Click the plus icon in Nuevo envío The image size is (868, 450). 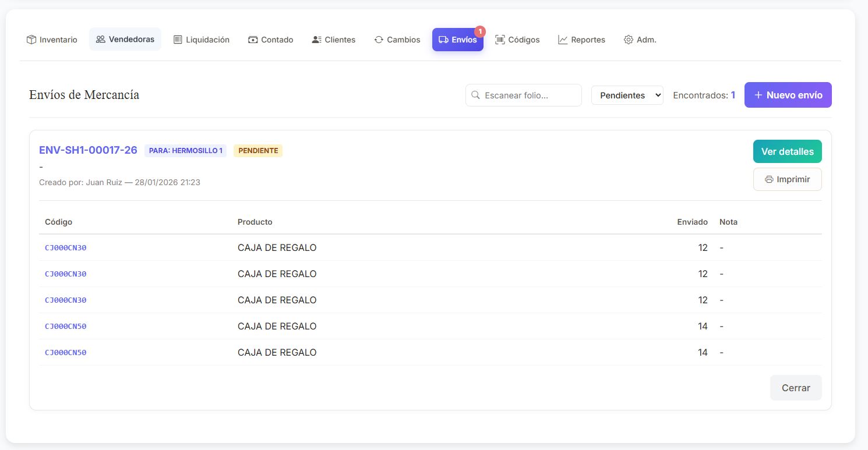point(758,95)
